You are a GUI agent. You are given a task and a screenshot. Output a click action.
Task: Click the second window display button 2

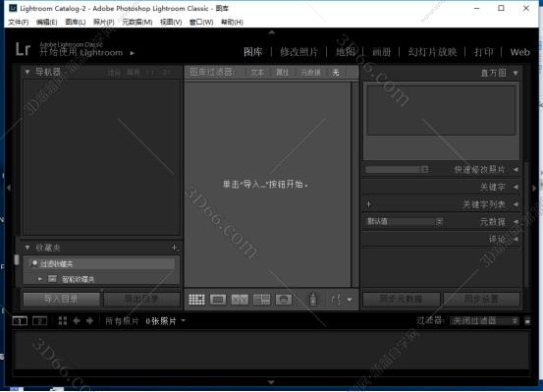[x=40, y=321]
